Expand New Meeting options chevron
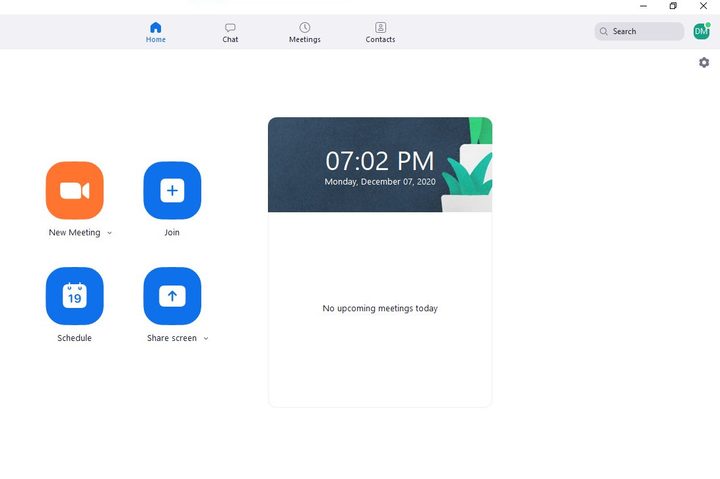The height and width of the screenshot is (479, 720). coord(109,233)
